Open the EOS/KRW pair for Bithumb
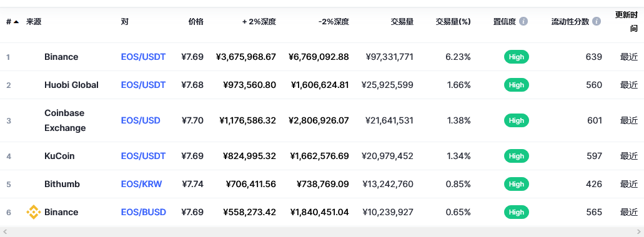This screenshot has height=237, width=644. coord(141,184)
